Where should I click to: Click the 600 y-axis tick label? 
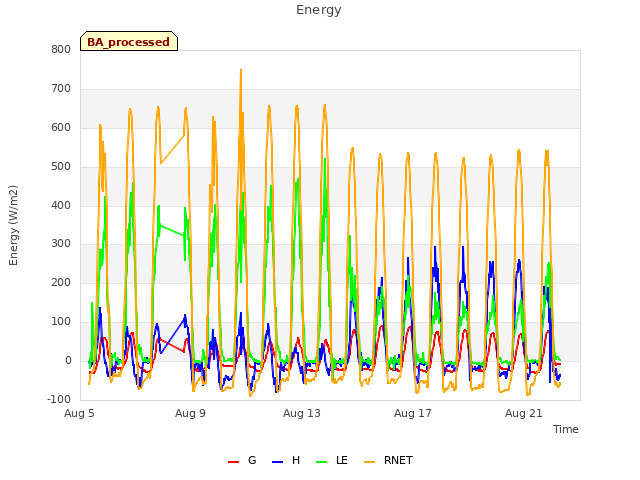click(61, 127)
